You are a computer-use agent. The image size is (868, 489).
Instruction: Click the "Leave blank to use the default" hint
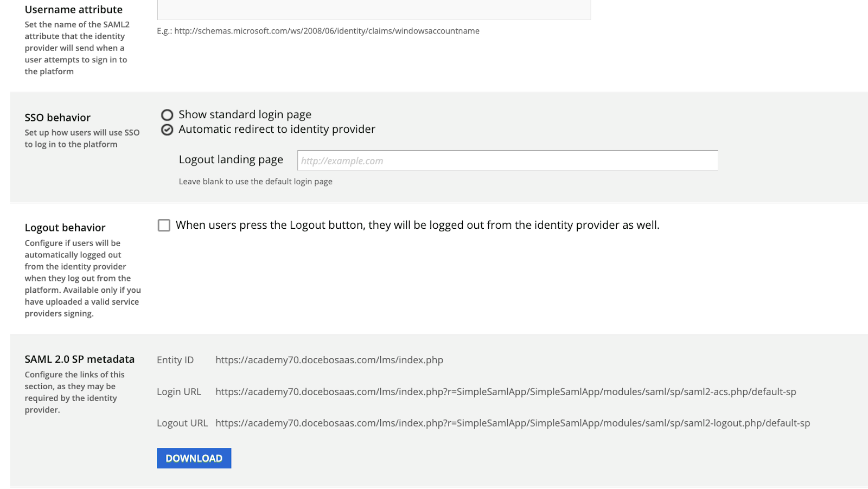pyautogui.click(x=256, y=182)
